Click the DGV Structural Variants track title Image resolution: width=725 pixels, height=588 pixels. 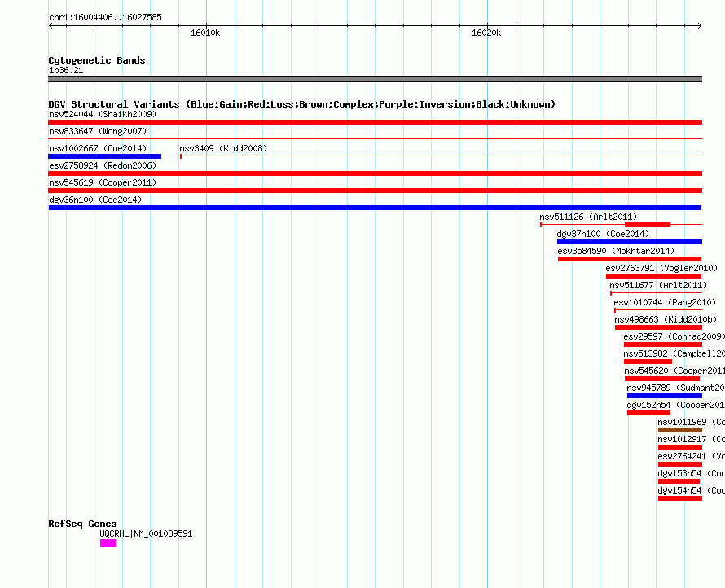pyautogui.click(x=302, y=104)
